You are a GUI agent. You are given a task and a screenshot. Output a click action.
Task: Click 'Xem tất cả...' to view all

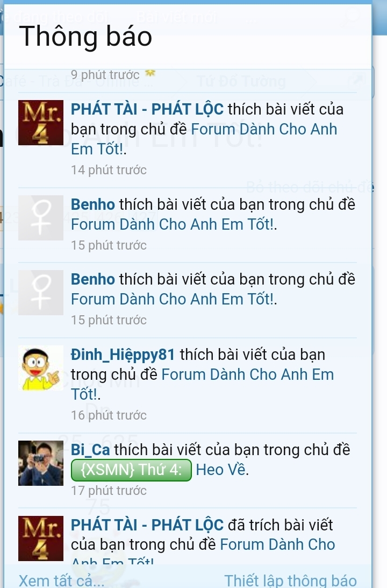[62, 580]
